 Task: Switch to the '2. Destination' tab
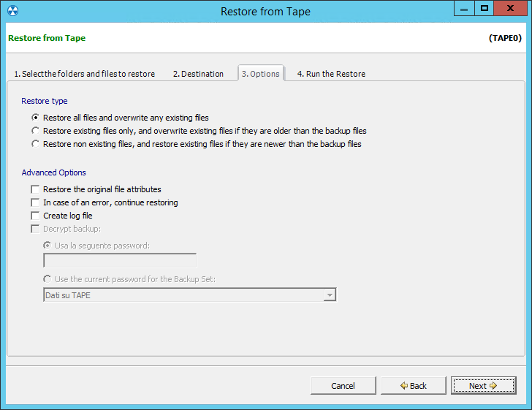point(198,74)
